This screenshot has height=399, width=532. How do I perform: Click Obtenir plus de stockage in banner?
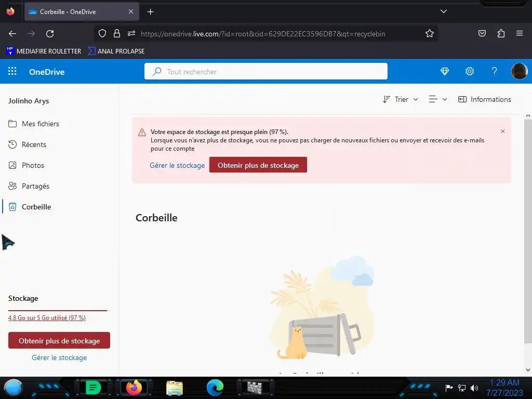pyautogui.click(x=258, y=165)
